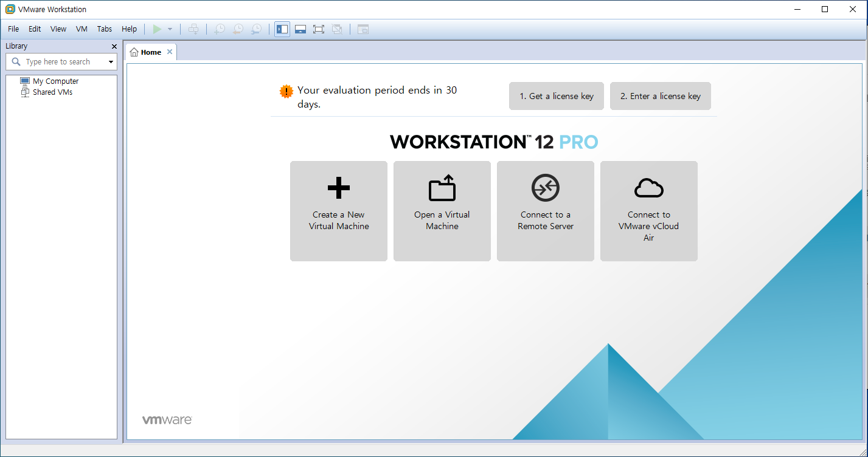The height and width of the screenshot is (457, 868).
Task: Click Open a Virtual Machine tile
Action: point(442,211)
